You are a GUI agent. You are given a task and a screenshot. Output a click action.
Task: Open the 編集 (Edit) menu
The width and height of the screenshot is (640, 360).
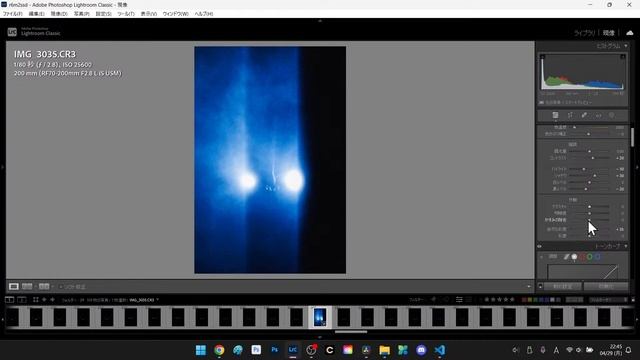(36, 14)
